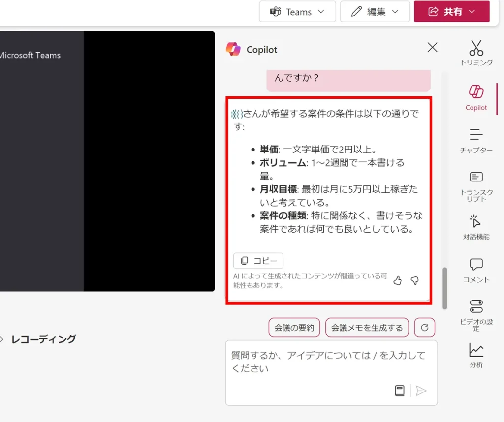This screenshot has width=504, height=422.
Task: Click the thumbs down feedback icon
Action: point(414,281)
